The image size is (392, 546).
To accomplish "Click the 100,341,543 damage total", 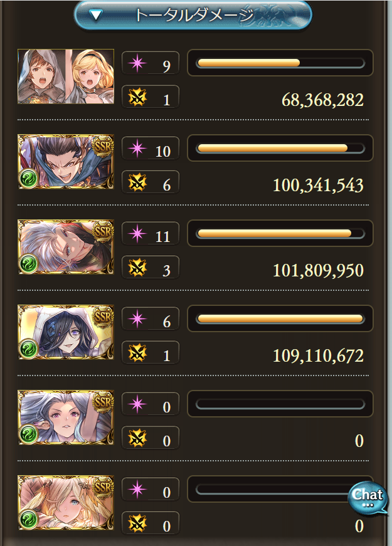I will 318,186.
